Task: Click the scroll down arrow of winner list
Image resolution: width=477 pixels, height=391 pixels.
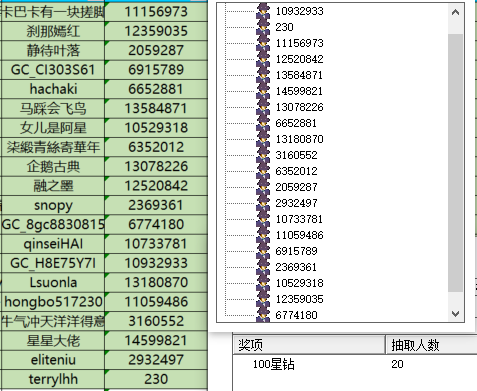Action: coord(455,313)
